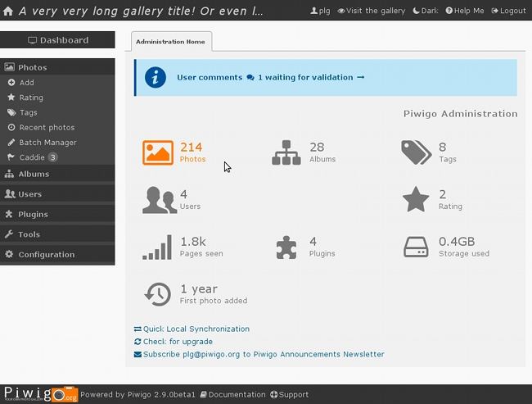Open the Documentation footer link

(232, 394)
